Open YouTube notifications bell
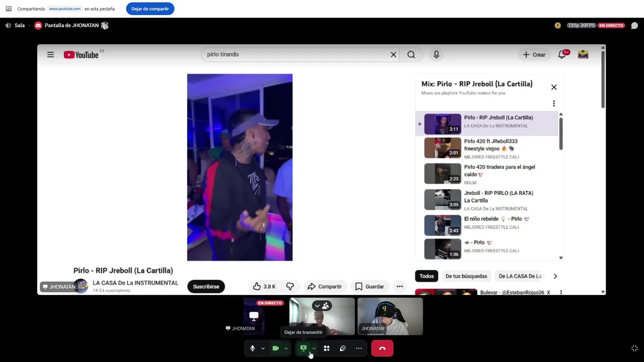644x362 pixels. 562,54
